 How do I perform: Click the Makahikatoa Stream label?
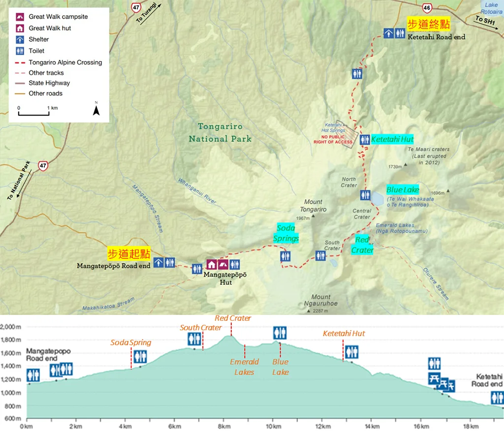[109, 304]
